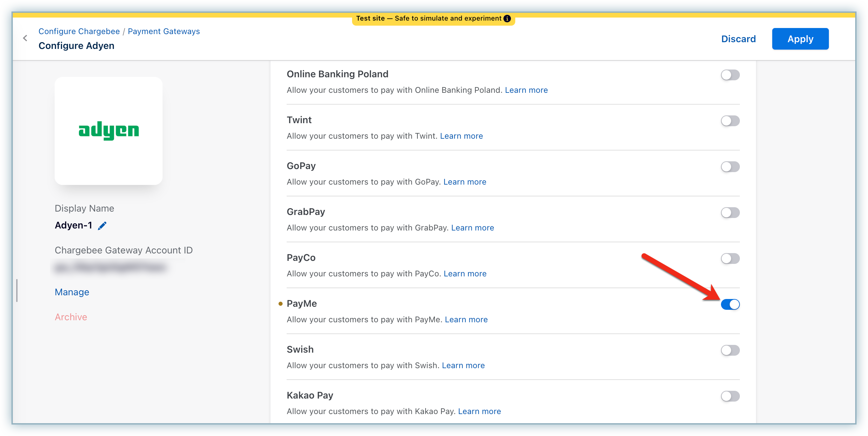The image size is (868, 436).
Task: Turn on the Swish toggle
Action: [x=730, y=350]
